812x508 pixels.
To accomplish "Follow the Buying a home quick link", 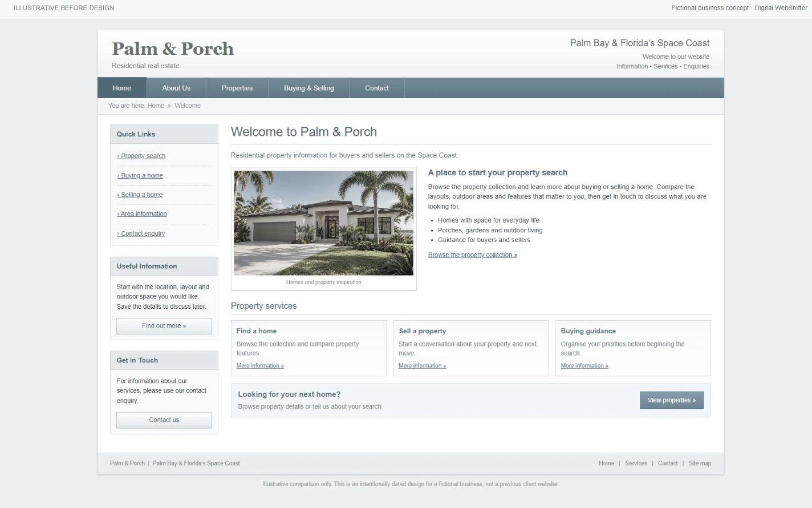I will [x=140, y=175].
